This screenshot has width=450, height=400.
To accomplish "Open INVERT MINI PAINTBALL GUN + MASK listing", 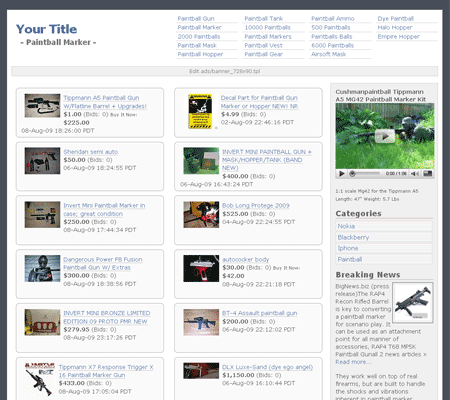I will pyautogui.click(x=267, y=160).
